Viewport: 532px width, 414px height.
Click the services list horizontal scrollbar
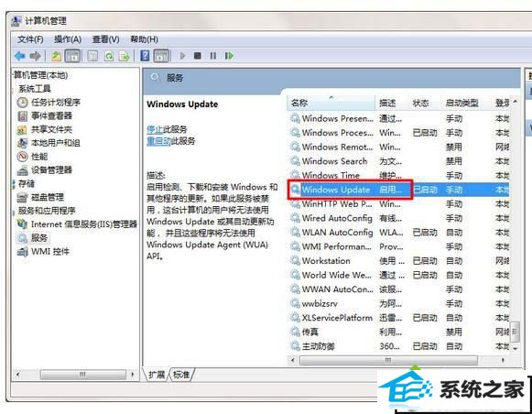click(x=388, y=360)
